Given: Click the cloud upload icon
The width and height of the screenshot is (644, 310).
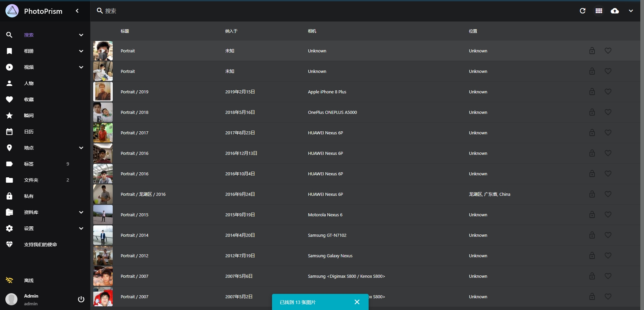Looking at the screenshot, I should [615, 11].
